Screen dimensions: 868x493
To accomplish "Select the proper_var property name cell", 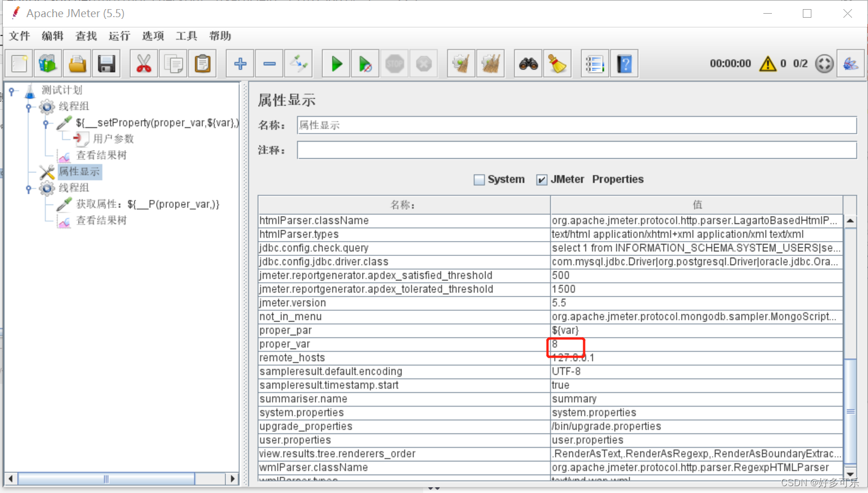I will pyautogui.click(x=404, y=344).
